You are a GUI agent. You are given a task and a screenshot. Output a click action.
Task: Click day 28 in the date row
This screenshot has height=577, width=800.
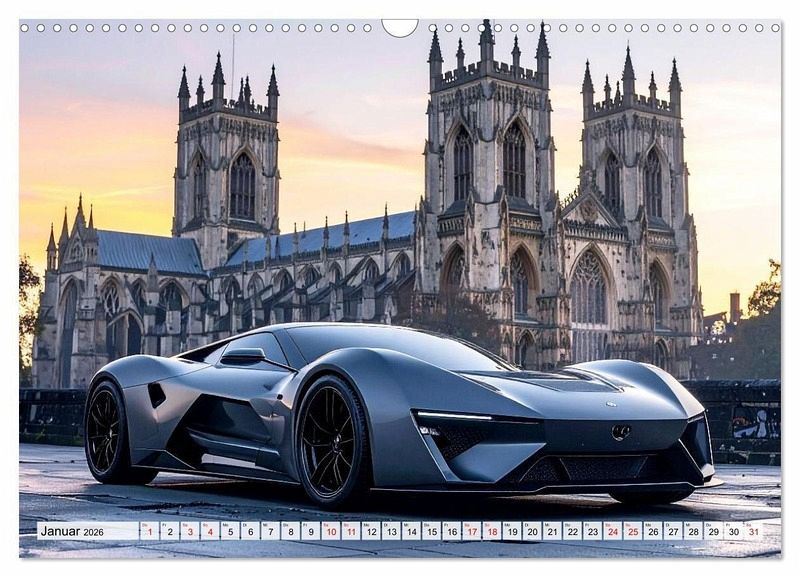692,532
